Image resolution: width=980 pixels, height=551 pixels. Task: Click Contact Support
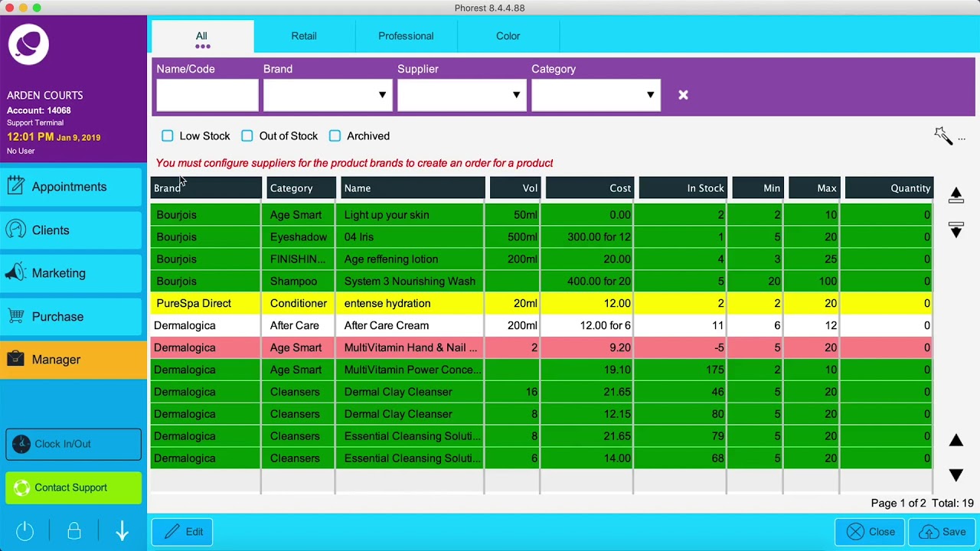[73, 487]
